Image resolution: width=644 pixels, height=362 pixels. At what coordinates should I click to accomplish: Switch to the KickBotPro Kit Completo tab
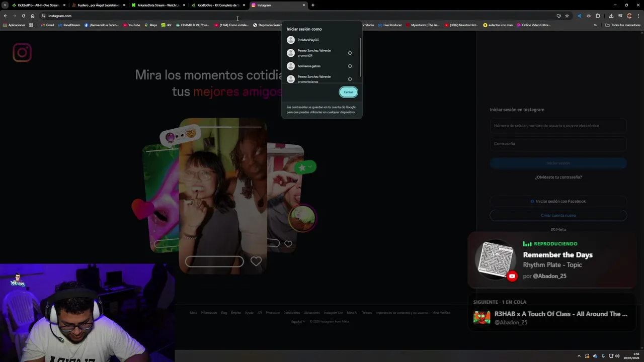(x=218, y=5)
